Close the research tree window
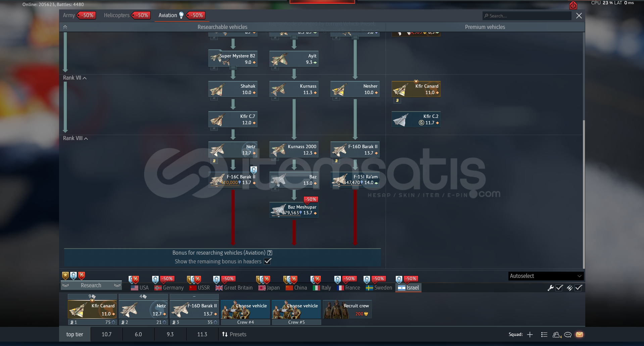Image resolution: width=644 pixels, height=346 pixels. point(579,16)
